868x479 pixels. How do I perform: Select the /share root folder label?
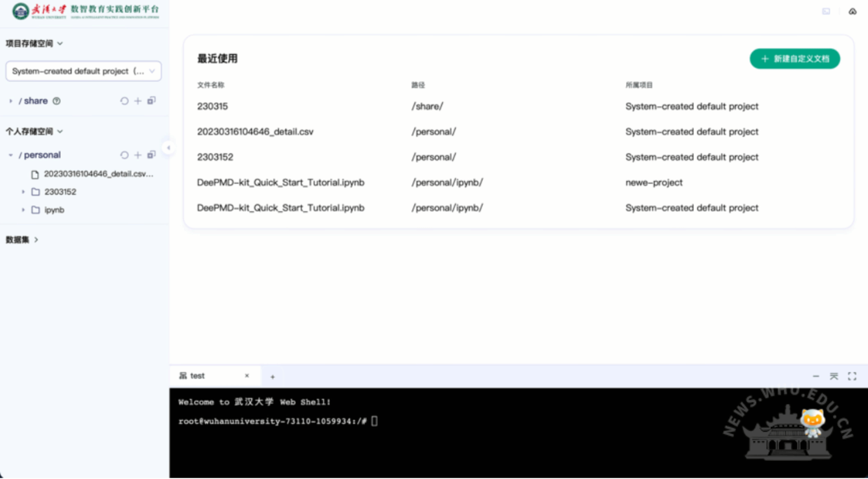coord(33,101)
